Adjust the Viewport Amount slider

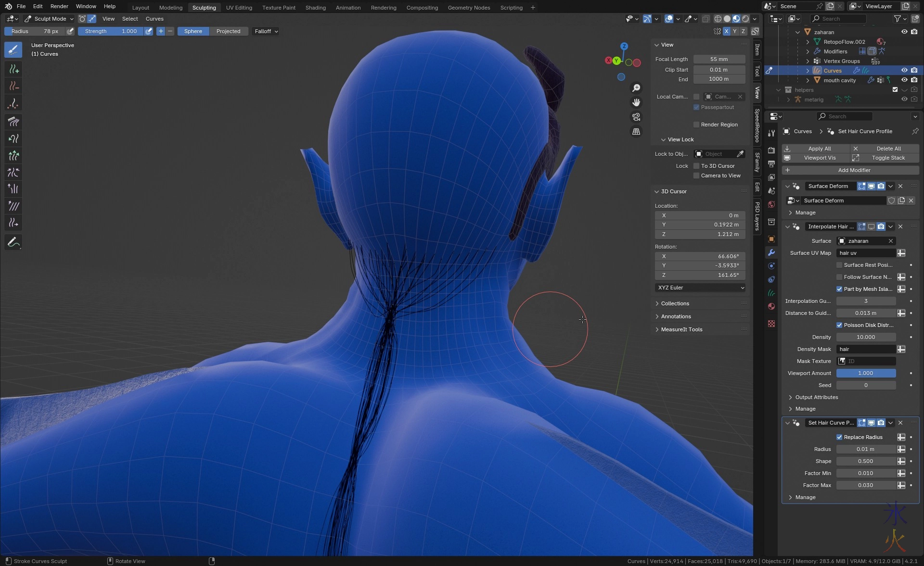click(865, 373)
